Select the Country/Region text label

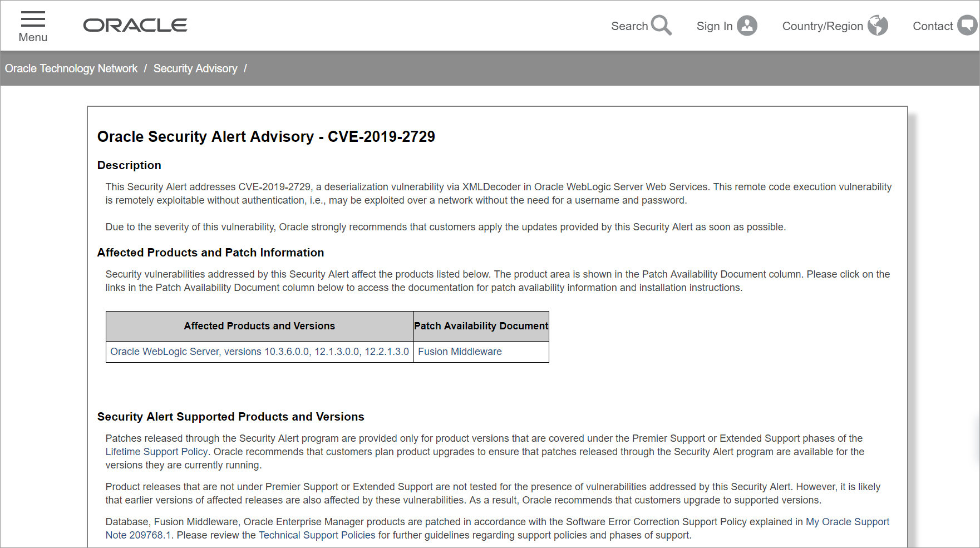point(822,26)
